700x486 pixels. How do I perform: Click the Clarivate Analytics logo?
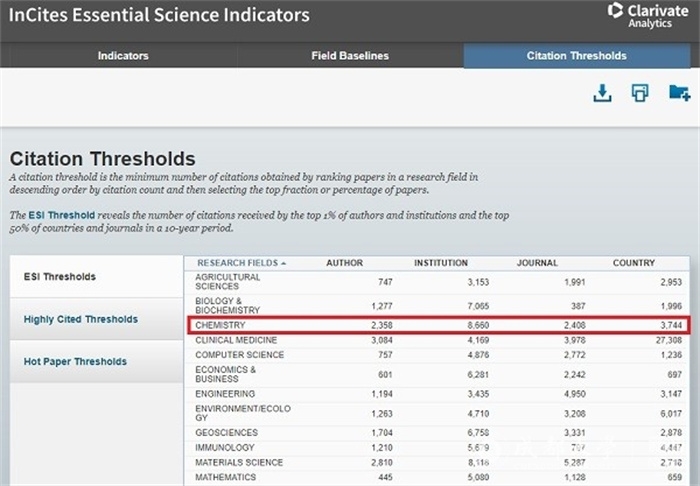645,15
